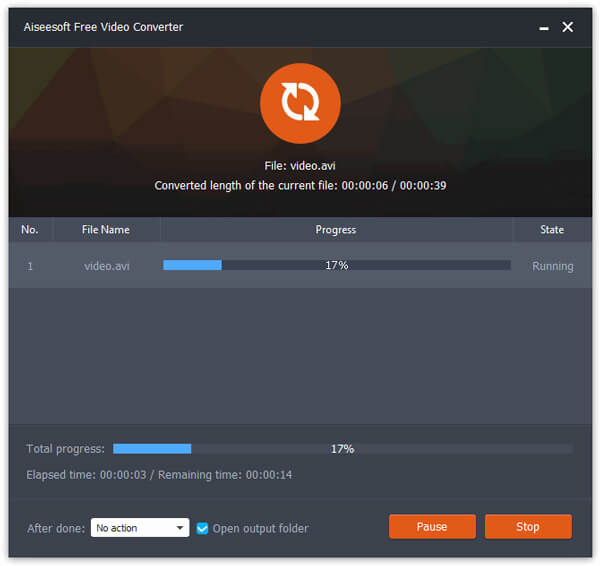The height and width of the screenshot is (566, 600).
Task: Click the Running state text
Action: (553, 266)
